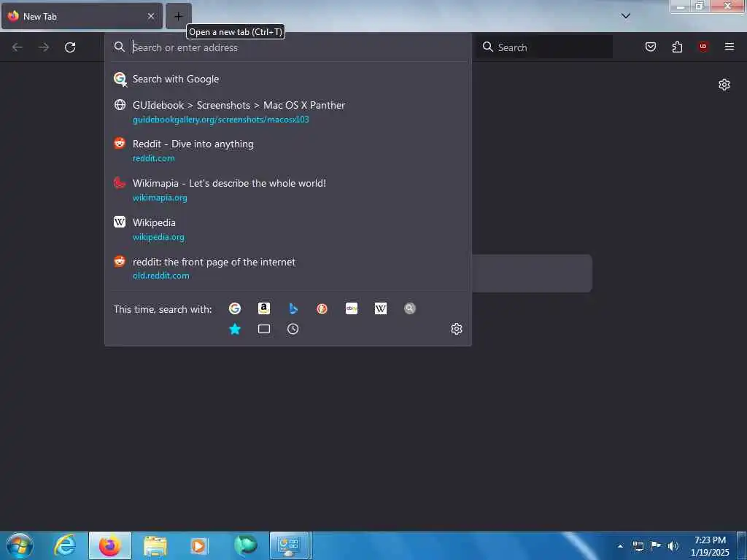Open the green globe taskbar app
Screen dimensions: 747x560
click(x=245, y=545)
